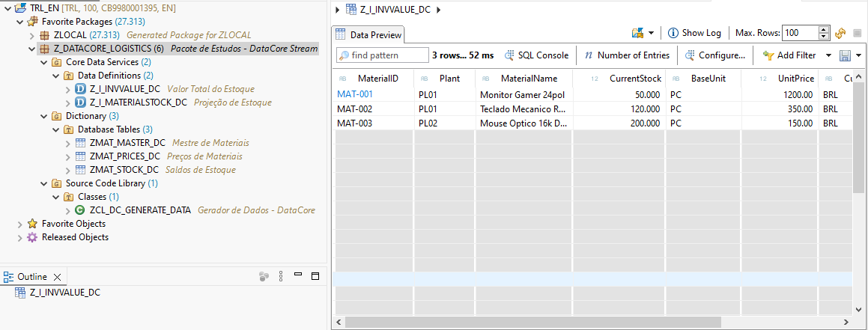Open the Configure... dialog
This screenshot has height=330, width=868.
(x=714, y=55)
